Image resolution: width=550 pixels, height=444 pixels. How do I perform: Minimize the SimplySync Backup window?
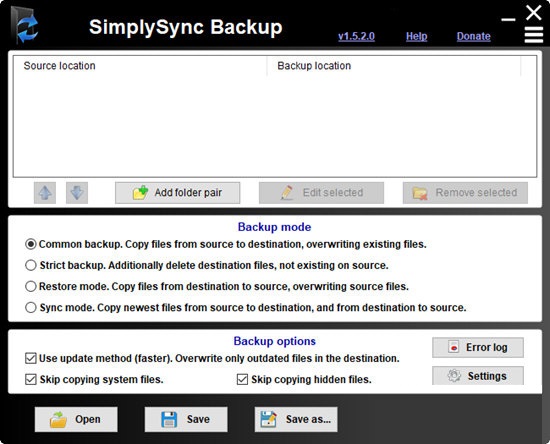click(508, 19)
